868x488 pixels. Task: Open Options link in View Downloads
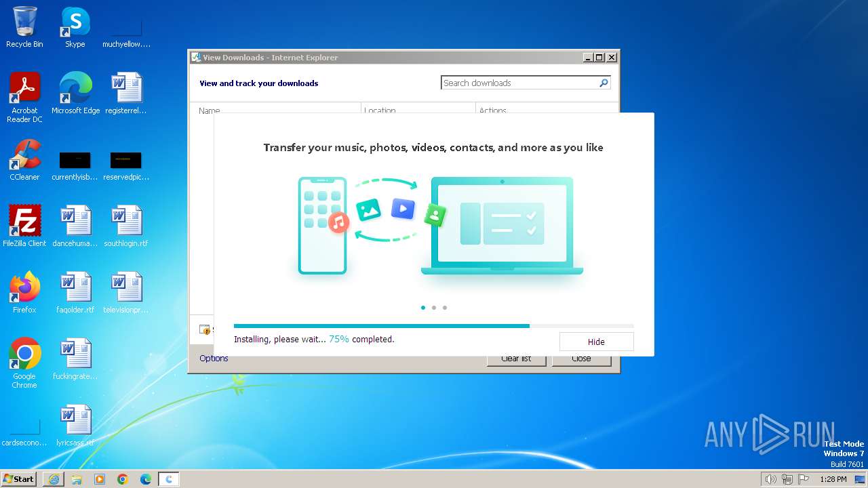[x=214, y=359]
